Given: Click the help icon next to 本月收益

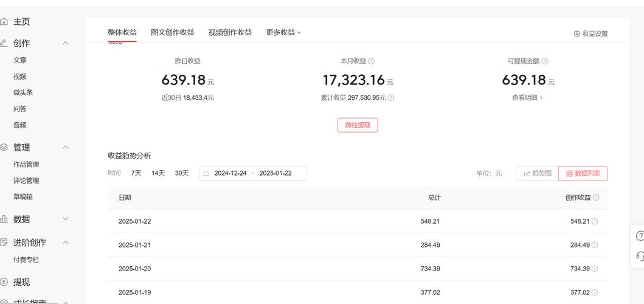Looking at the screenshot, I should (x=372, y=61).
